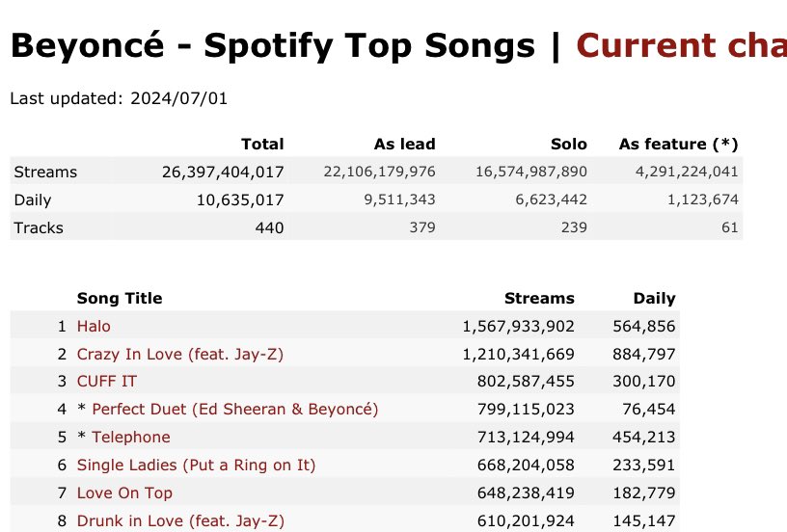Viewport: 787px width, 532px height.
Task: Click the Solo column header
Action: click(x=569, y=145)
